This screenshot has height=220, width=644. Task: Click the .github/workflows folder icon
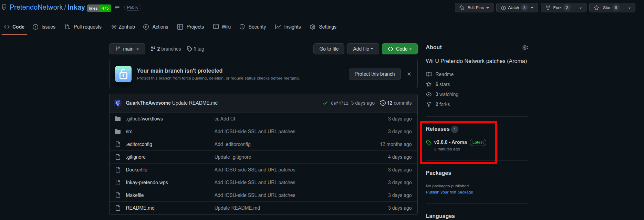pos(118,119)
